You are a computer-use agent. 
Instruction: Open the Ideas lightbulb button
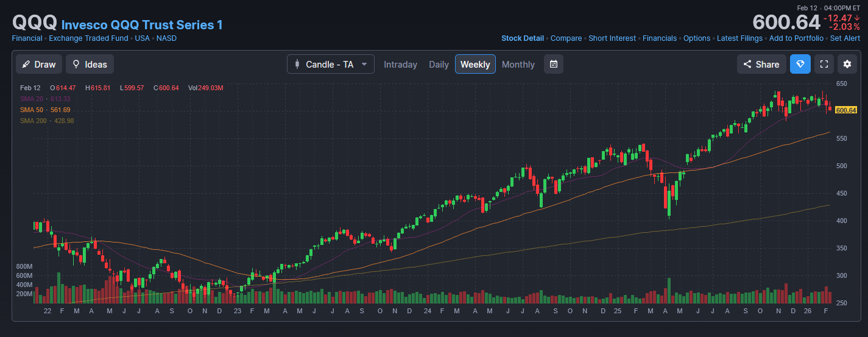(90, 64)
